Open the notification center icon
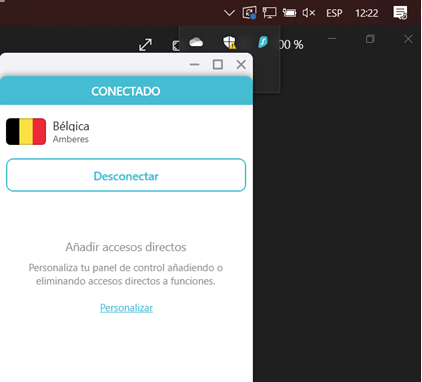Viewport: 422px width, 382px height. click(x=400, y=13)
